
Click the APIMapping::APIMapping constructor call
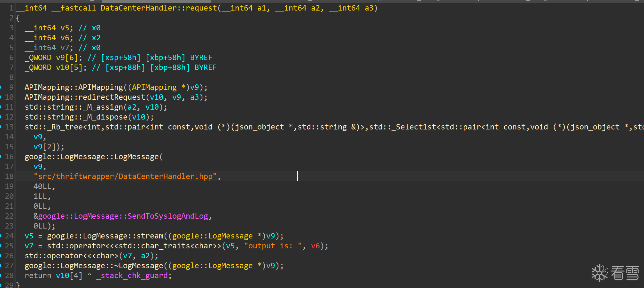74,87
